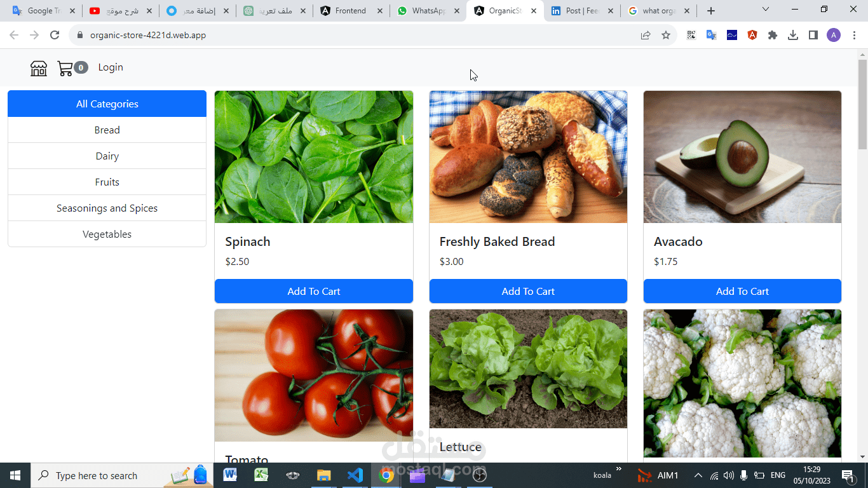868x488 pixels.
Task: Open the Avacado product photo
Action: point(742,157)
